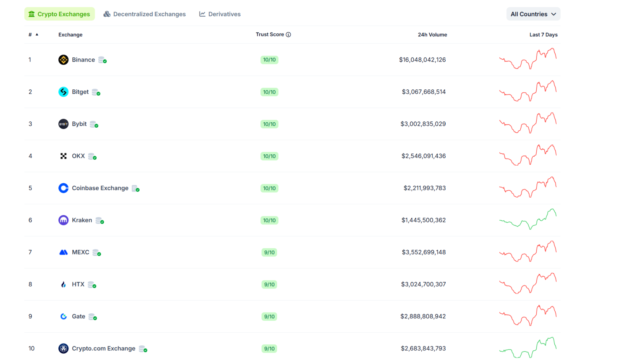Viewport: 619px width, 364px height.
Task: Click the Bybit logo icon
Action: (63, 124)
